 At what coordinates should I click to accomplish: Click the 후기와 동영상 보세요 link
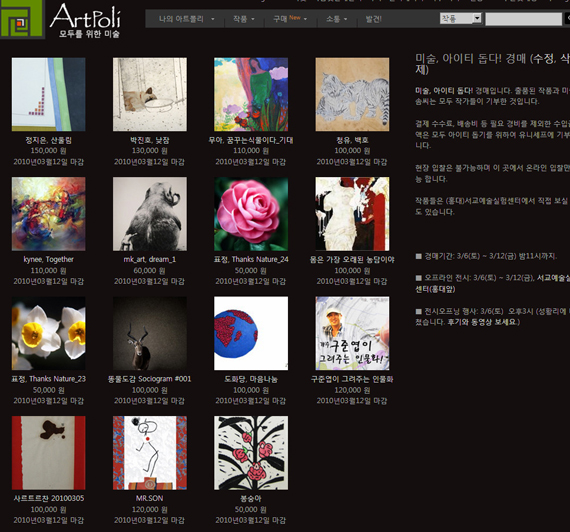482,322
